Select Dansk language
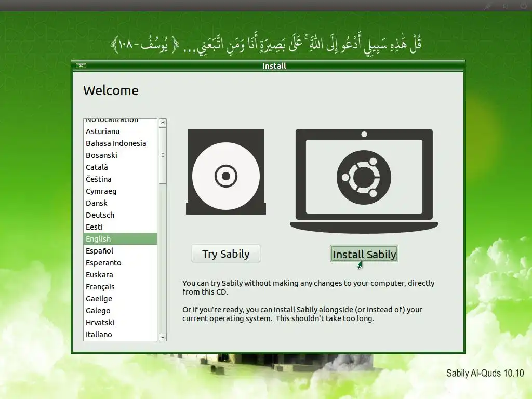532x399 pixels. tap(120, 203)
